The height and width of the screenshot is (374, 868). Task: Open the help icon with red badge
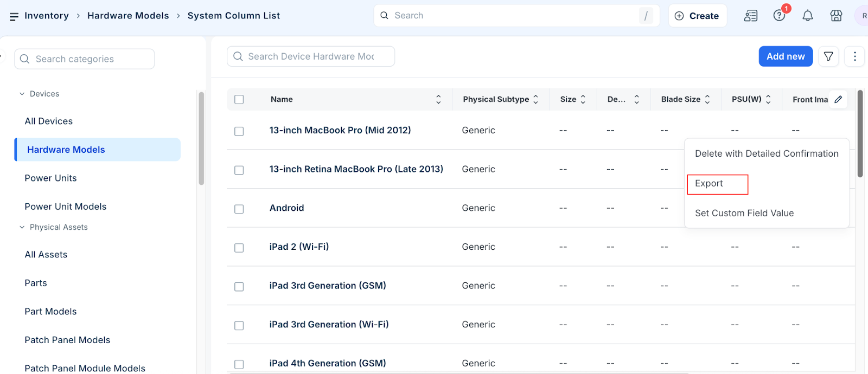tap(780, 16)
